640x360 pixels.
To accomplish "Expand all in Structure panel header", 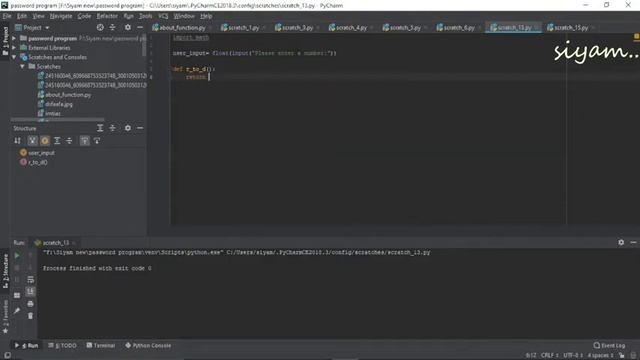I will [x=100, y=128].
